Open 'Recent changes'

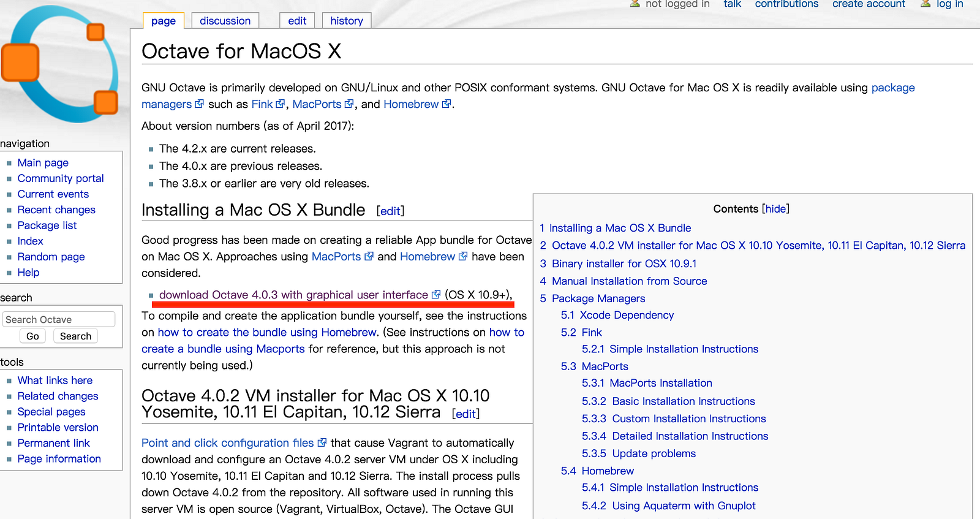(56, 210)
